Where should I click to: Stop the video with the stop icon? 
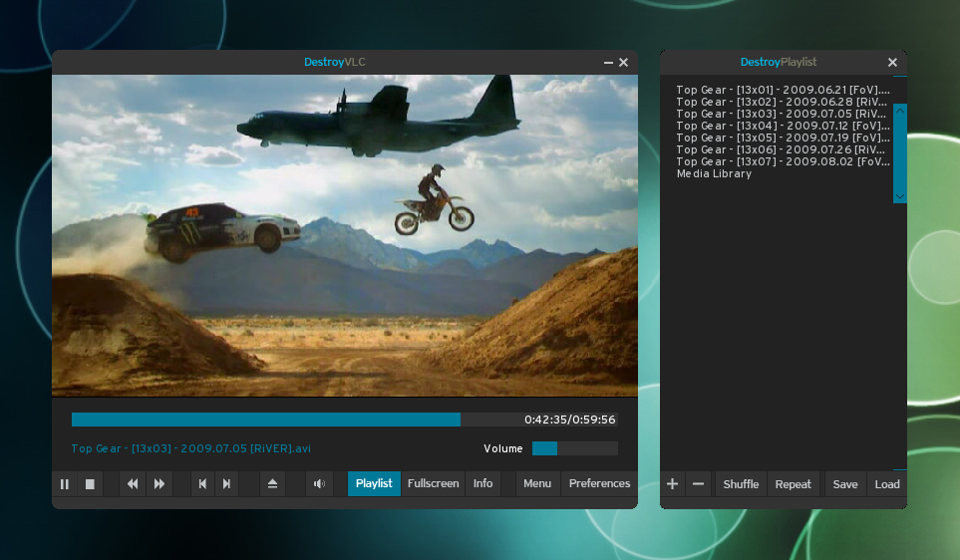pyautogui.click(x=90, y=484)
